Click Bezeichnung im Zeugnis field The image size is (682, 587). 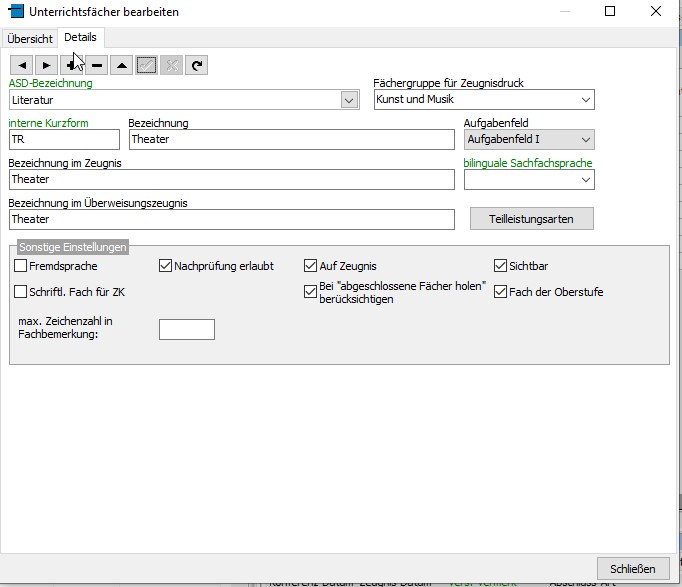coord(231,180)
